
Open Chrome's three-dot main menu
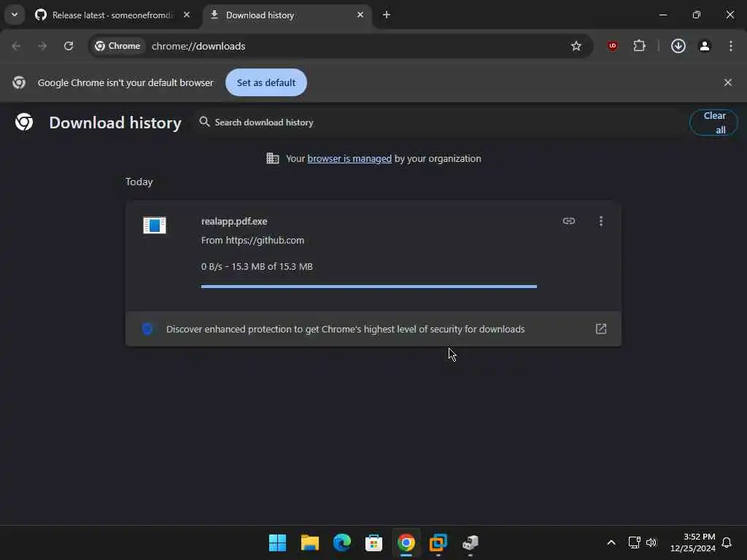tap(731, 46)
